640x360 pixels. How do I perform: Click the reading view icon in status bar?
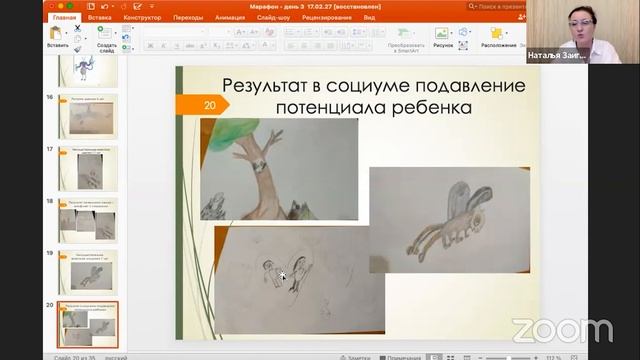(467, 358)
